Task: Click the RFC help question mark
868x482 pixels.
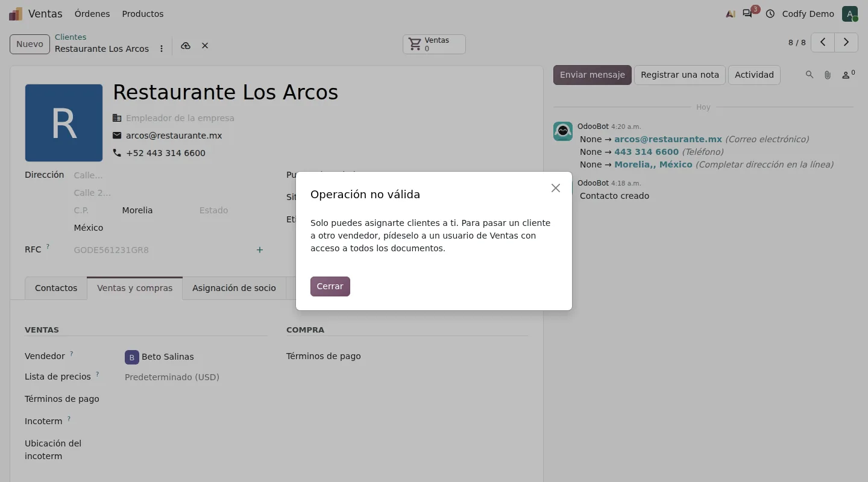Action: (48, 246)
